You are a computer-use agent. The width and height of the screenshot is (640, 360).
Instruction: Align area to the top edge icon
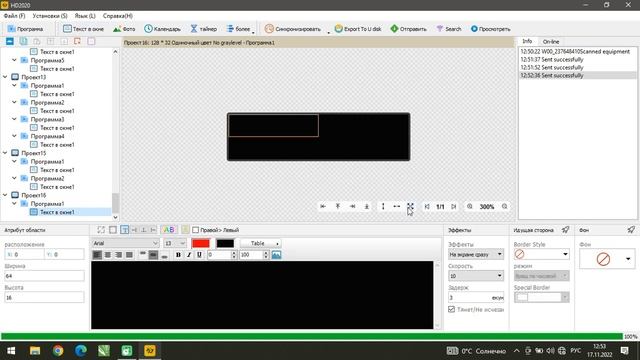(x=338, y=207)
